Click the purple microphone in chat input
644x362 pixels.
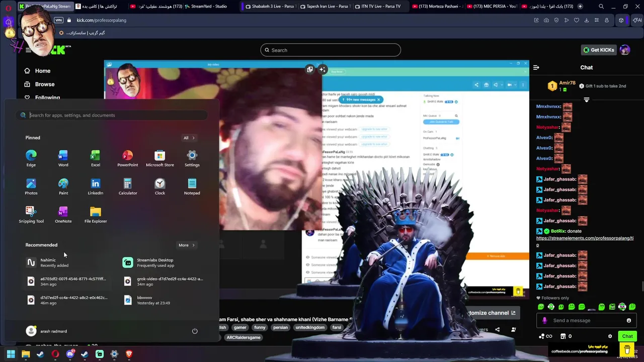(x=544, y=320)
